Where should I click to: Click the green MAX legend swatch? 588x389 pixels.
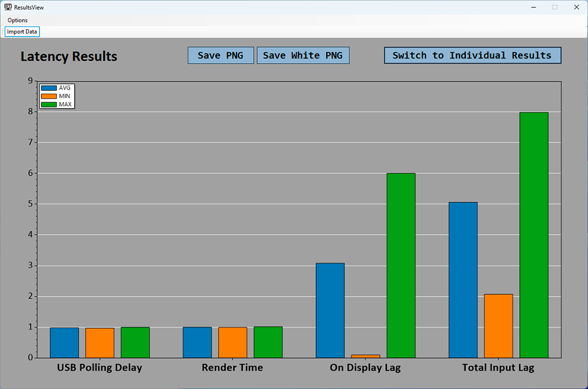(x=49, y=104)
